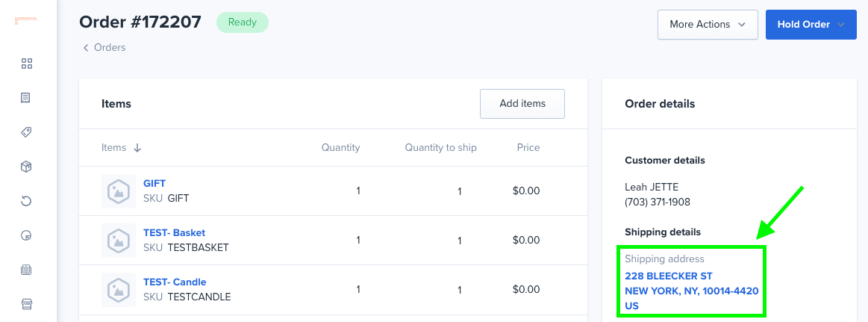Screen dimensions: 868x322
Task: Expand the More Actions dropdown
Action: pos(708,25)
